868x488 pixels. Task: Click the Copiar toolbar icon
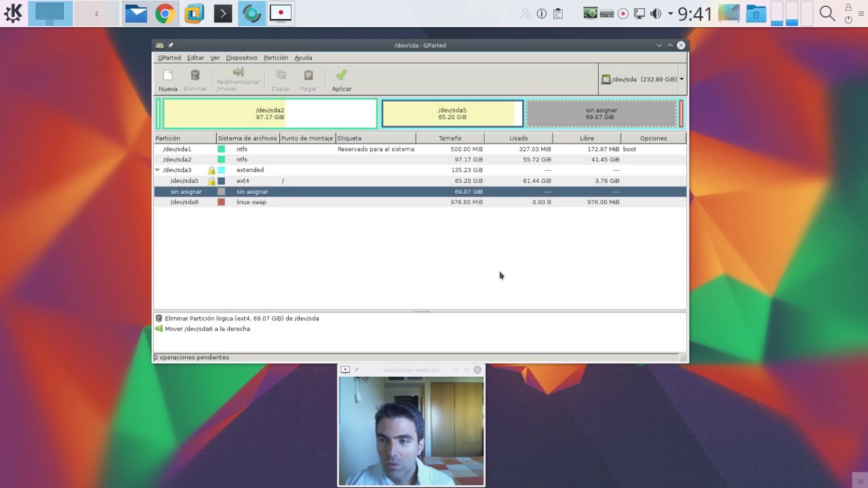[281, 76]
